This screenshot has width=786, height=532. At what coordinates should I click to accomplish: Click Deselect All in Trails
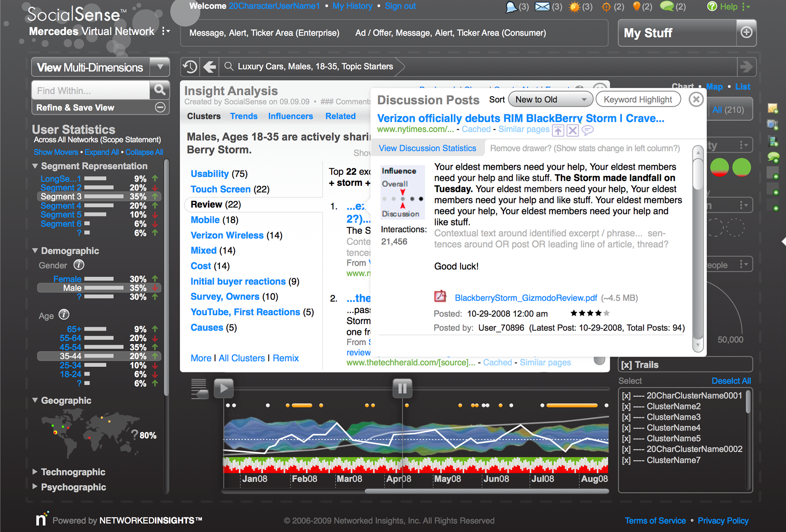point(731,381)
